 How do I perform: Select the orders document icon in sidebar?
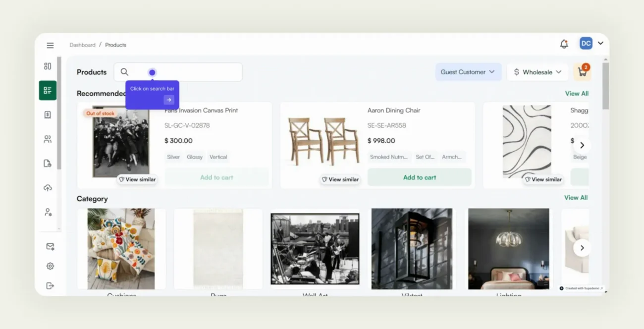click(x=48, y=163)
